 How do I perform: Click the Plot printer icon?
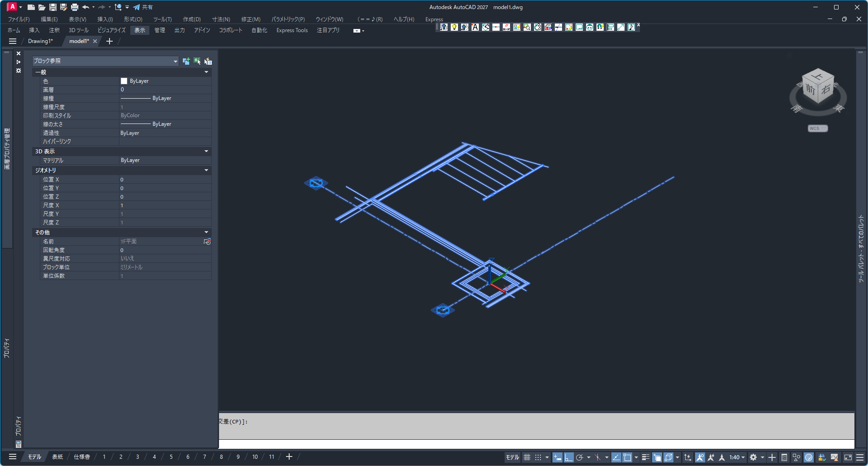click(x=75, y=7)
